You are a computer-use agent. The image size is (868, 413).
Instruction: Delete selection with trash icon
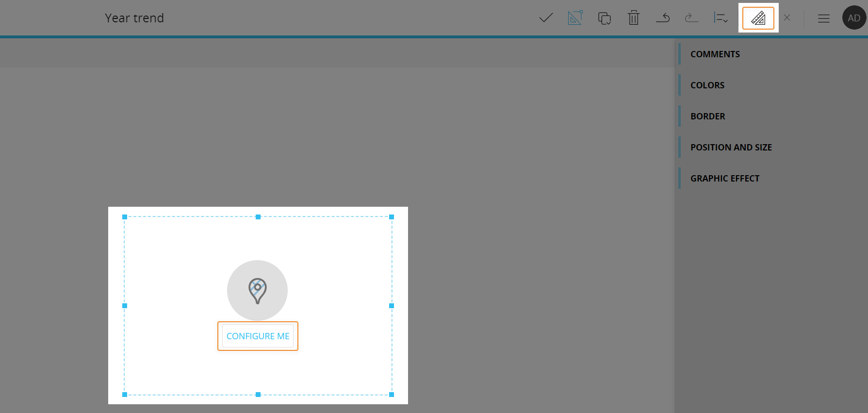coord(633,18)
